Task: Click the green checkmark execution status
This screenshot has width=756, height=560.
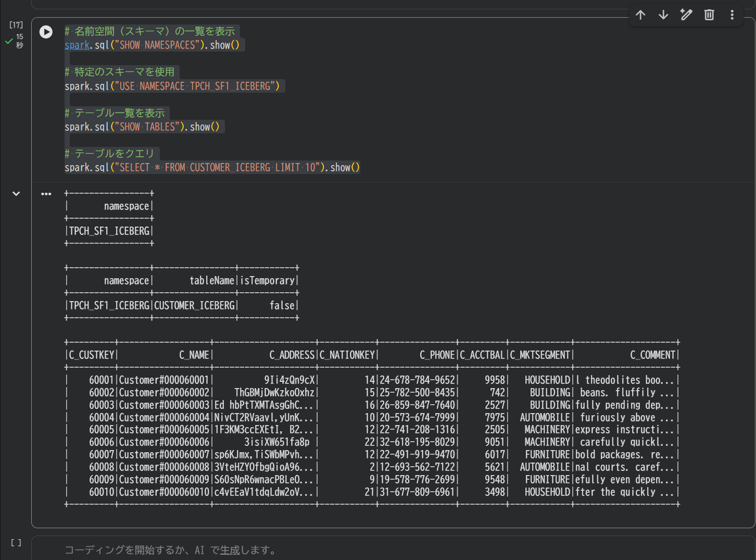Action: [x=9, y=41]
